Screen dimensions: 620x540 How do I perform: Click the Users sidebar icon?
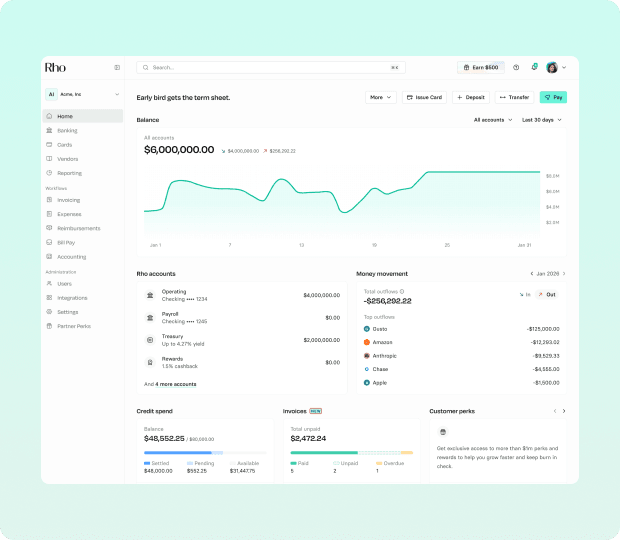pos(49,283)
